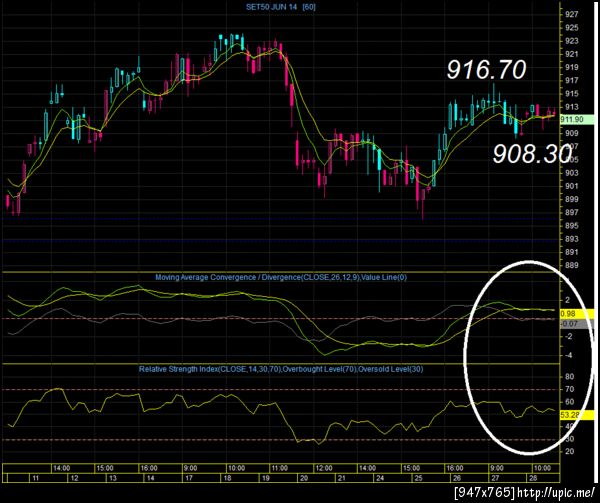Click the 917 price axis label

click(572, 81)
